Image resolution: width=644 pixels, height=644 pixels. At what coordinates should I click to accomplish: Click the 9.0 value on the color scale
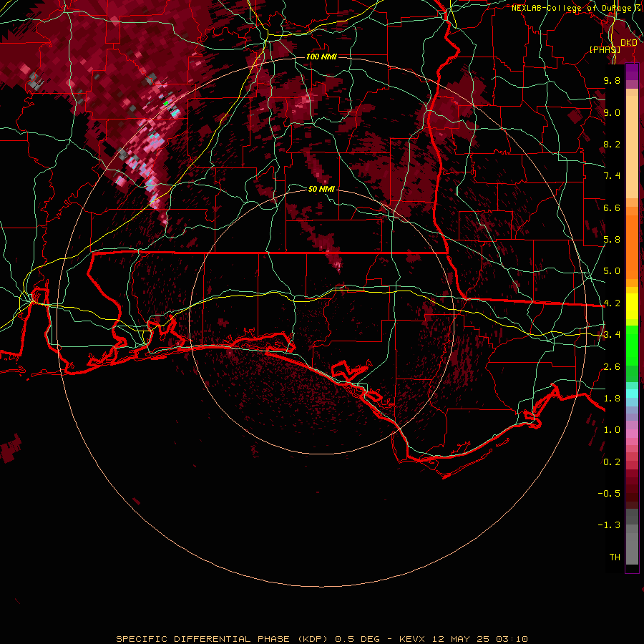[x=612, y=112]
